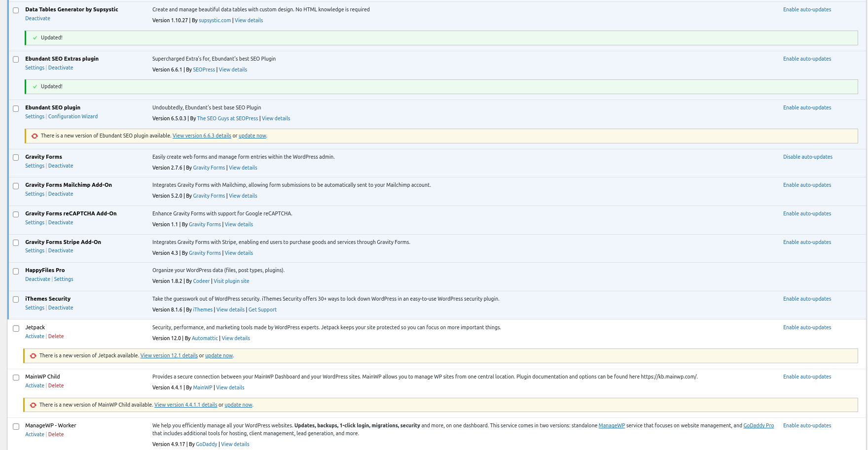Open View version 12.1 details for Jetpack
The height and width of the screenshot is (450, 868).
169,356
